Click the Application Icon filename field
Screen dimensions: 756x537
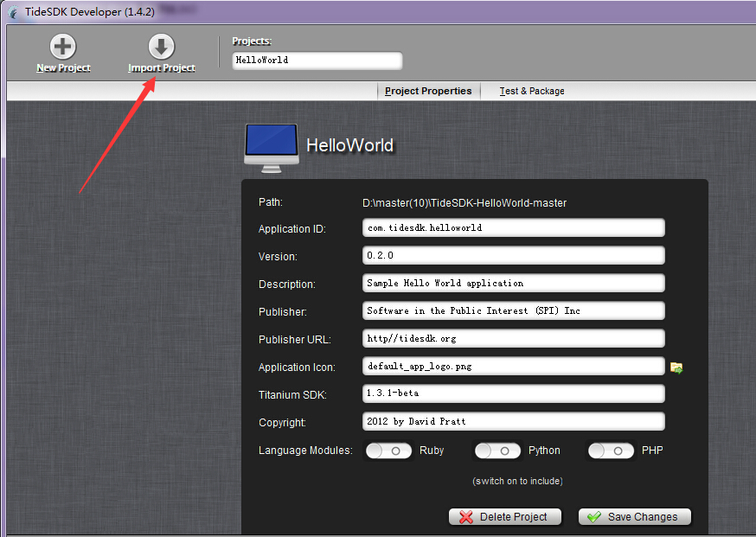(514, 366)
